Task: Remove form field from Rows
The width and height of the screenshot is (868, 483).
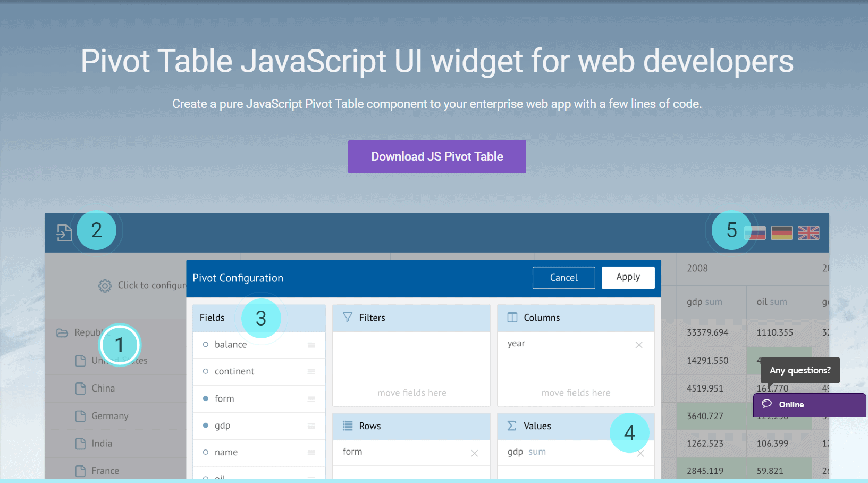Action: (x=475, y=453)
